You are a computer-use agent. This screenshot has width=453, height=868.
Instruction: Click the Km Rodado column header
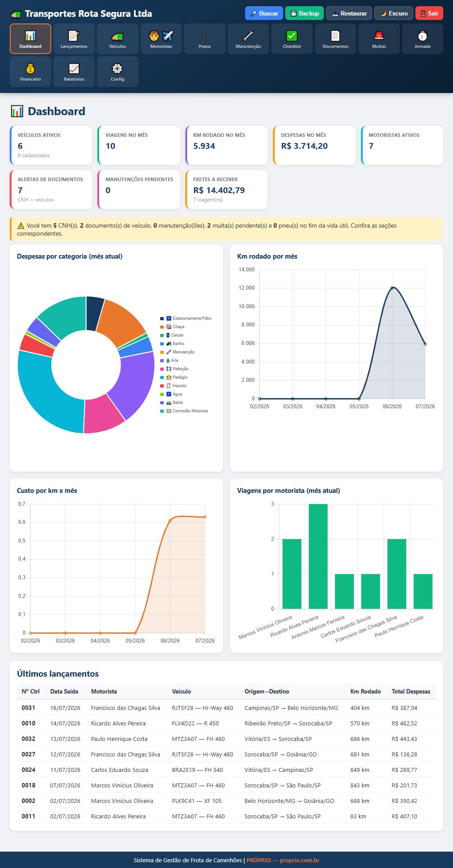point(365,691)
